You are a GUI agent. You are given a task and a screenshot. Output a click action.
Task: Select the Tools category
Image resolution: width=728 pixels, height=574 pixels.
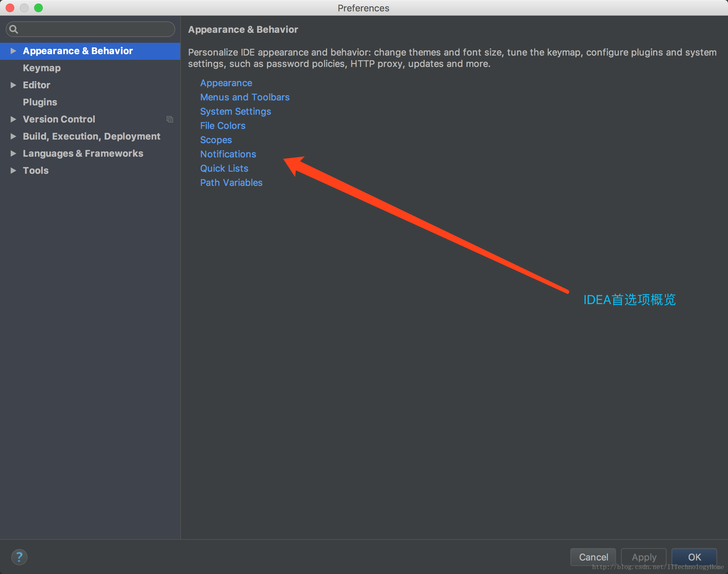click(90, 171)
